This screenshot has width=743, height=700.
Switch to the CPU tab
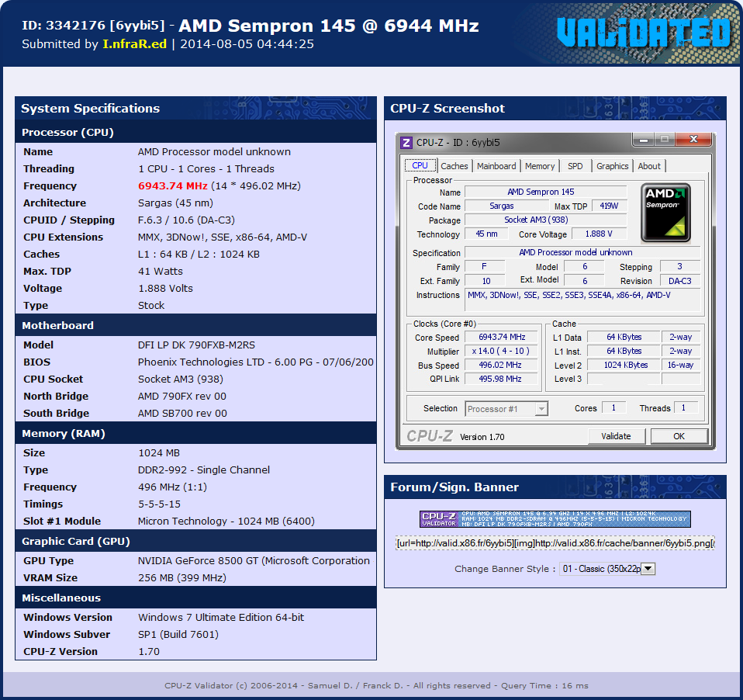pyautogui.click(x=420, y=165)
